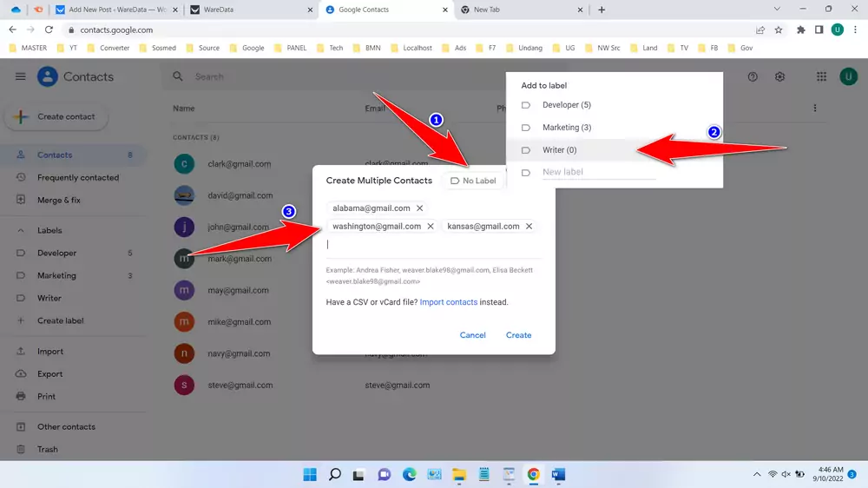Select the Developer (5) label option
The width and height of the screenshot is (868, 488).
tap(566, 105)
